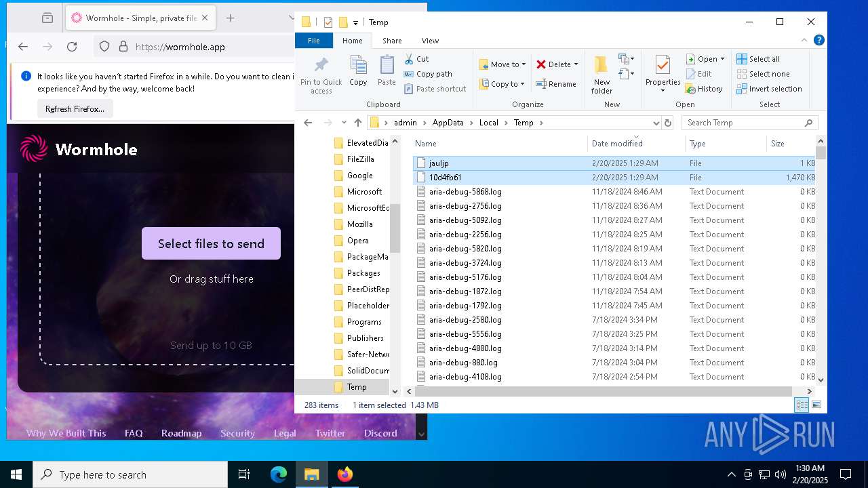868x488 pixels.
Task: Refresh the Temp folder view
Action: (668, 123)
